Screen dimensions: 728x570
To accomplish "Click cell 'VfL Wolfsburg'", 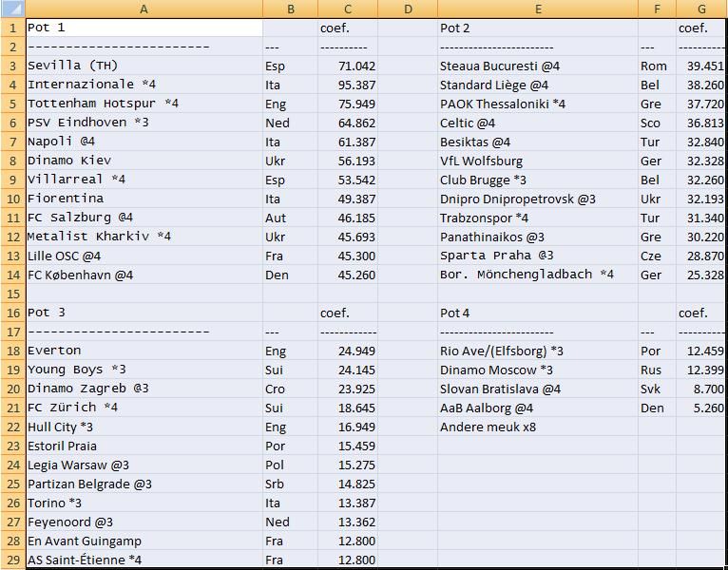I will point(538,161).
